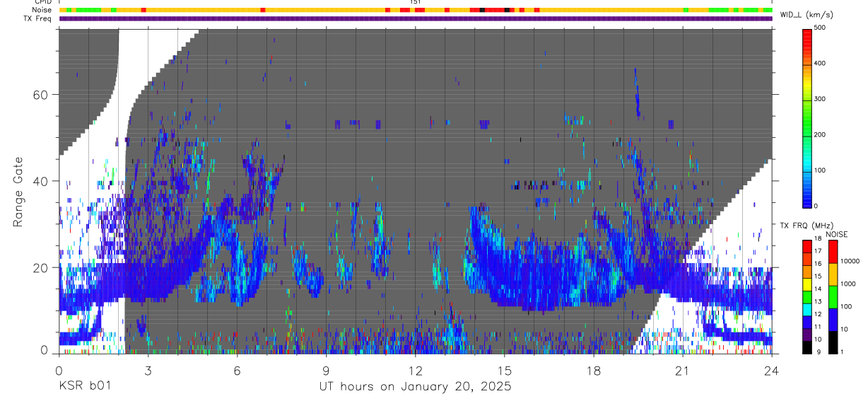
Task: Click the '100' label on the WID colorbar
Action: click(x=820, y=170)
